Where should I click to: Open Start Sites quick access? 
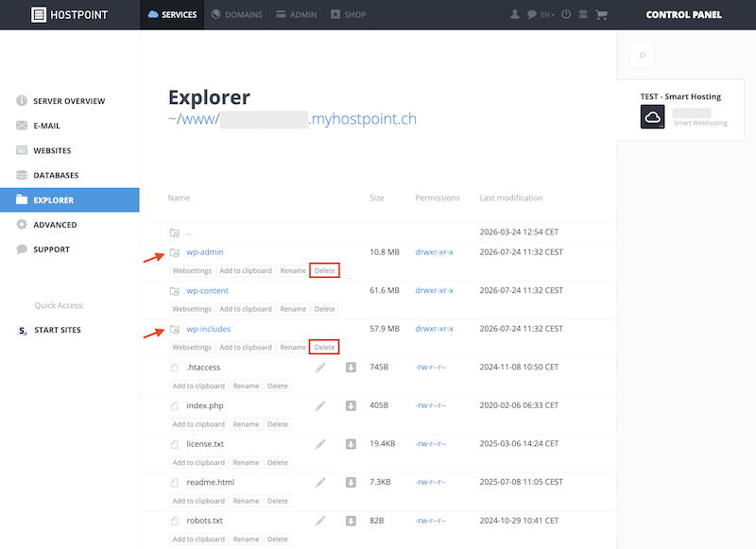tap(58, 330)
